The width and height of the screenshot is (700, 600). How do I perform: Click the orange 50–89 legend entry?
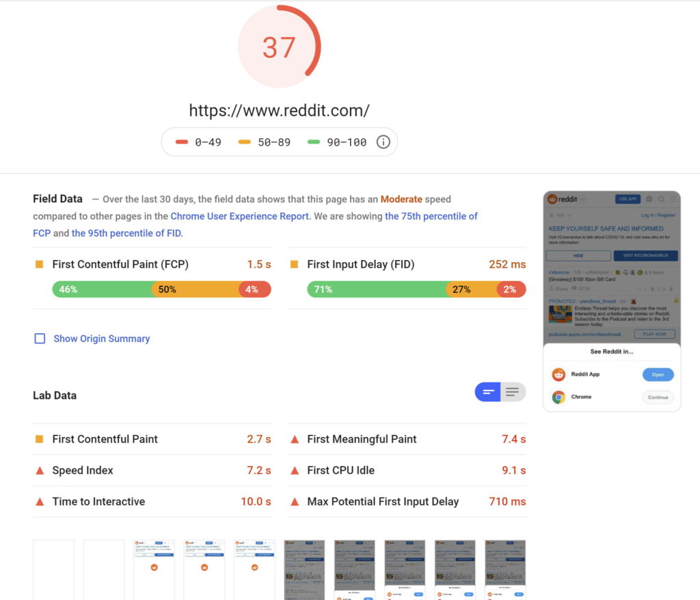click(x=265, y=142)
